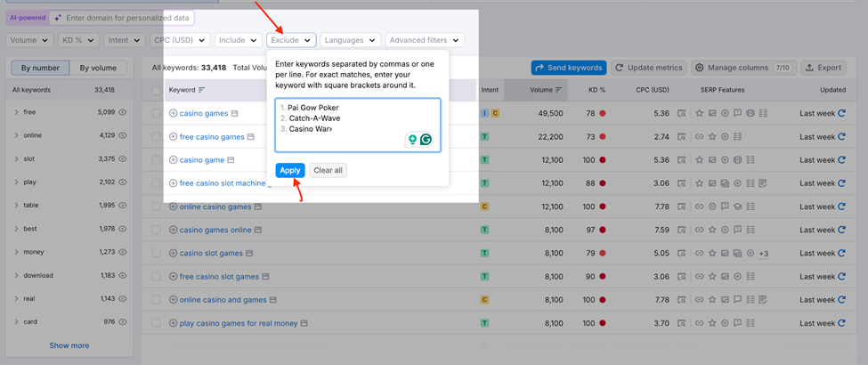Click plus icon beside casino game

173,160
